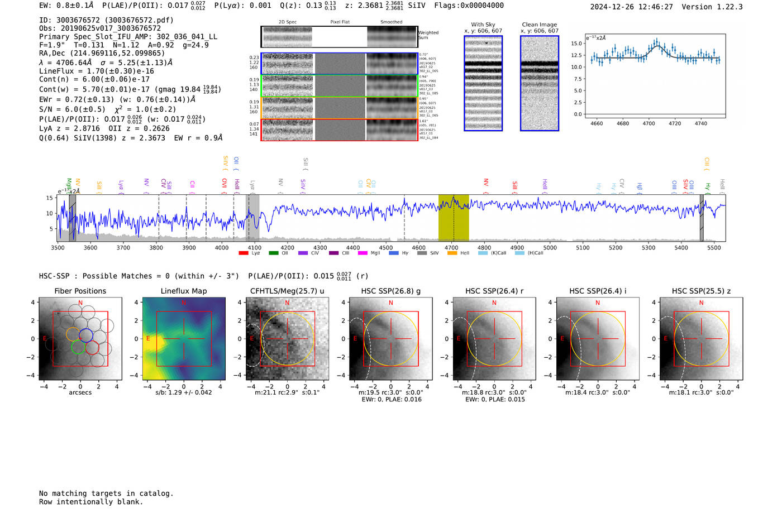The height and width of the screenshot is (532, 782).
Task: Click the SiIV gray legend swatch
Action: pos(422,253)
